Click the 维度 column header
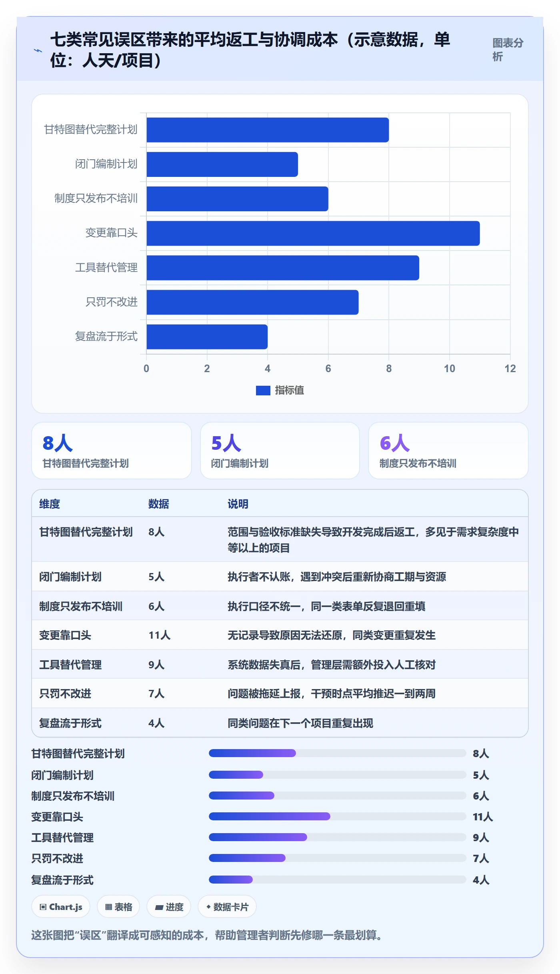The width and height of the screenshot is (560, 974). click(x=50, y=504)
